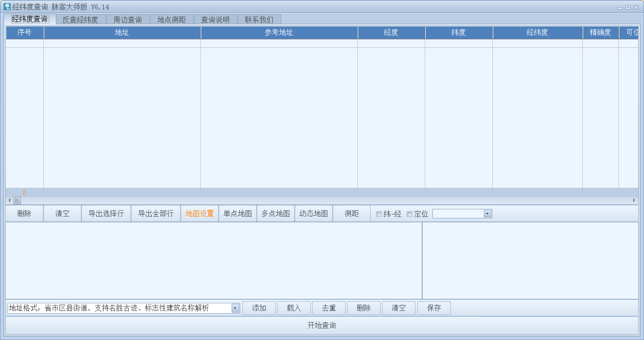The height and width of the screenshot is (340, 644).
Task: Clear the results table with 清空
Action: (62, 213)
